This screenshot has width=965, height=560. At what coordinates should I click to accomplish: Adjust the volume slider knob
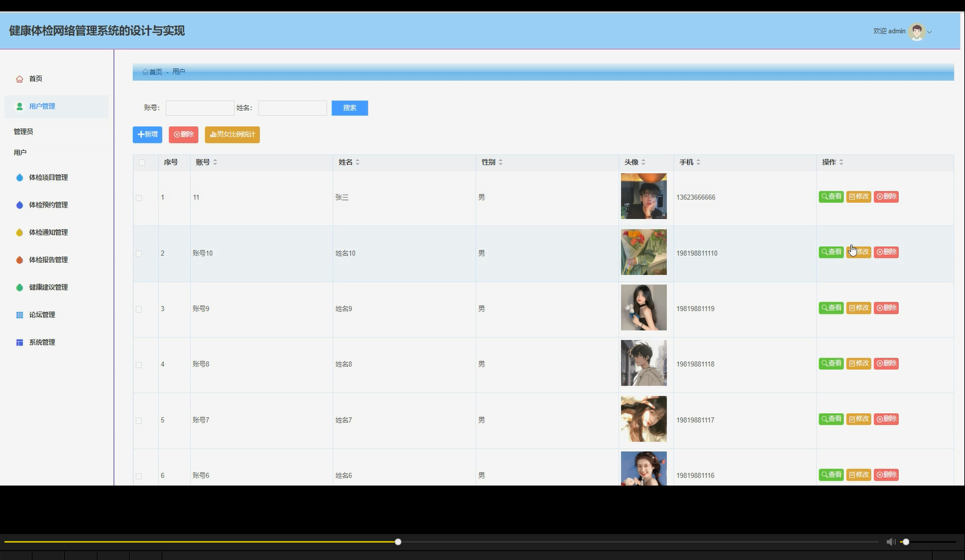[x=906, y=542]
